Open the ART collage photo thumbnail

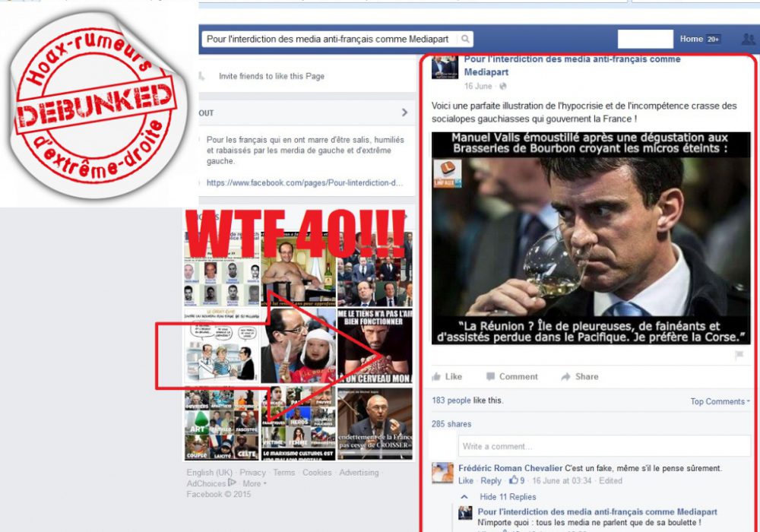[x=221, y=423]
